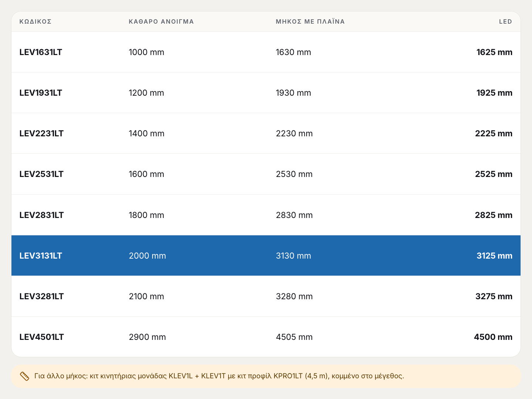Click the 4505 mm length value
The height and width of the screenshot is (399, 532).
(x=294, y=337)
